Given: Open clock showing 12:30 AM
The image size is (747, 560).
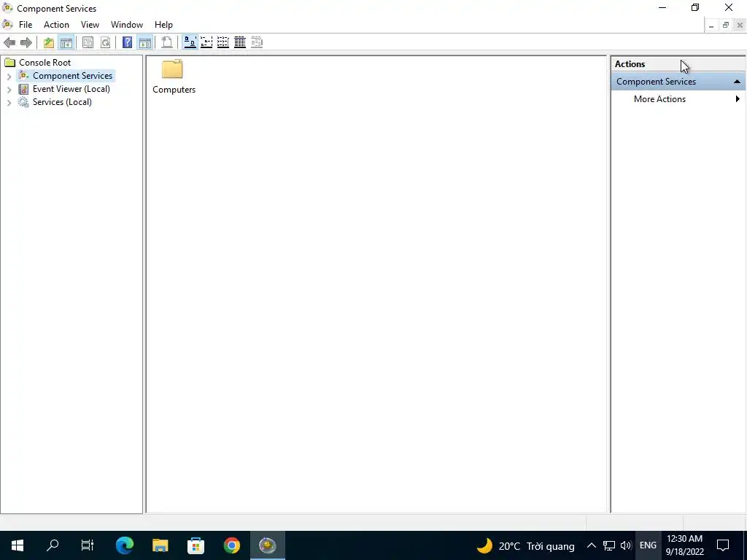Looking at the screenshot, I should (684, 545).
